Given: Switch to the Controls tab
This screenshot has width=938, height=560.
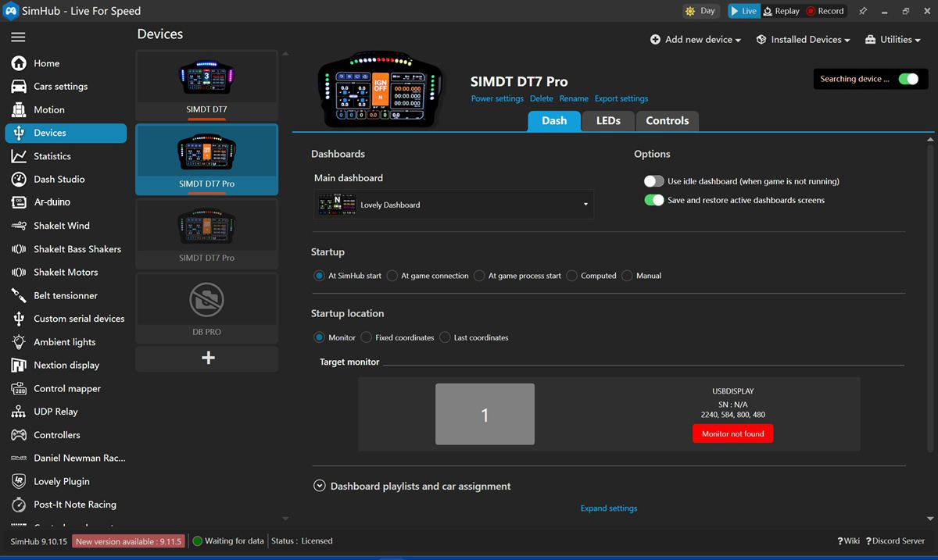Looking at the screenshot, I should point(667,121).
